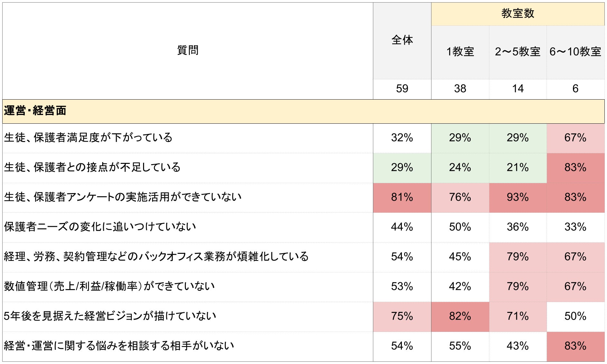607x364 pixels.
Task: Click the 1教室 column header
Action: tap(460, 52)
